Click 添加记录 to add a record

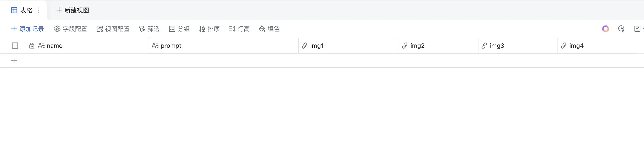28,29
